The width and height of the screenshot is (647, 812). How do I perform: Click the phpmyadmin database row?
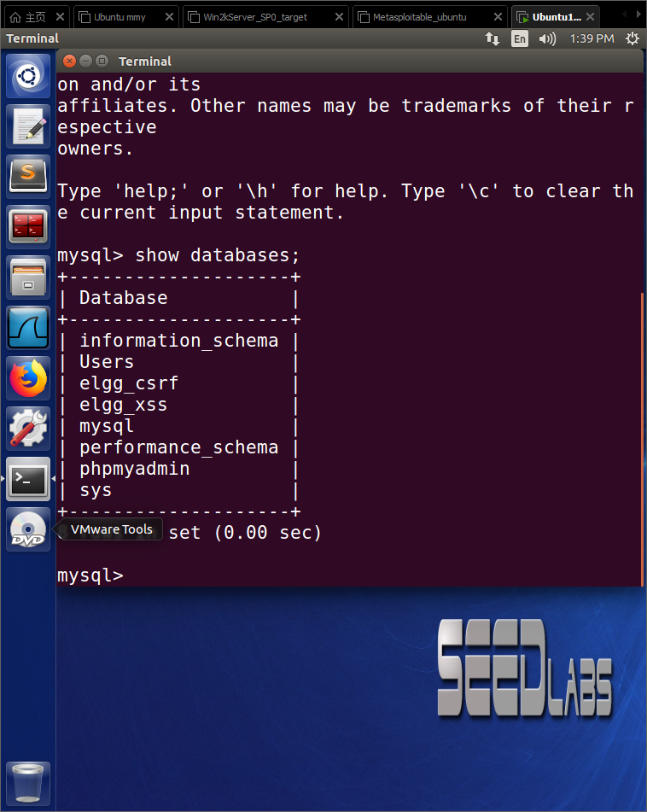tap(178, 469)
